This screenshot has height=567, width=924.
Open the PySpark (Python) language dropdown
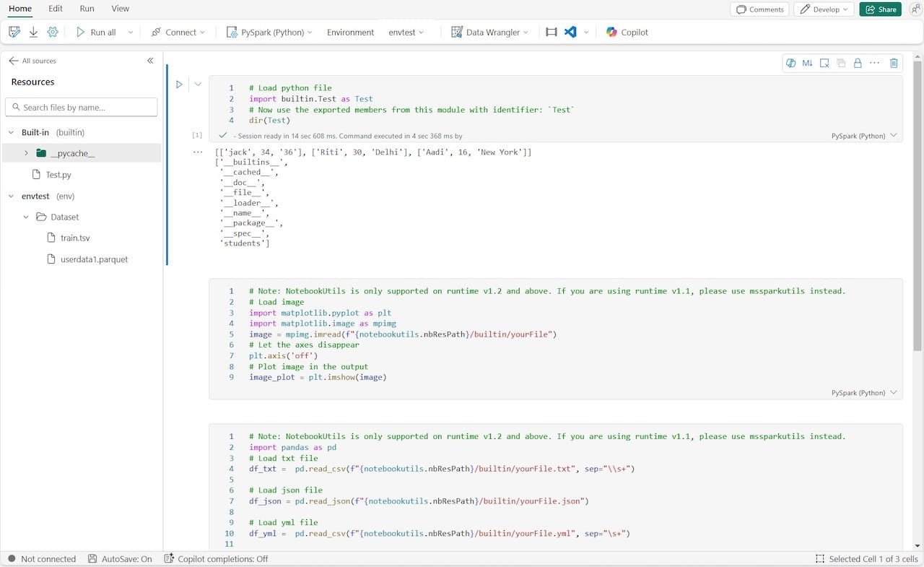point(269,32)
